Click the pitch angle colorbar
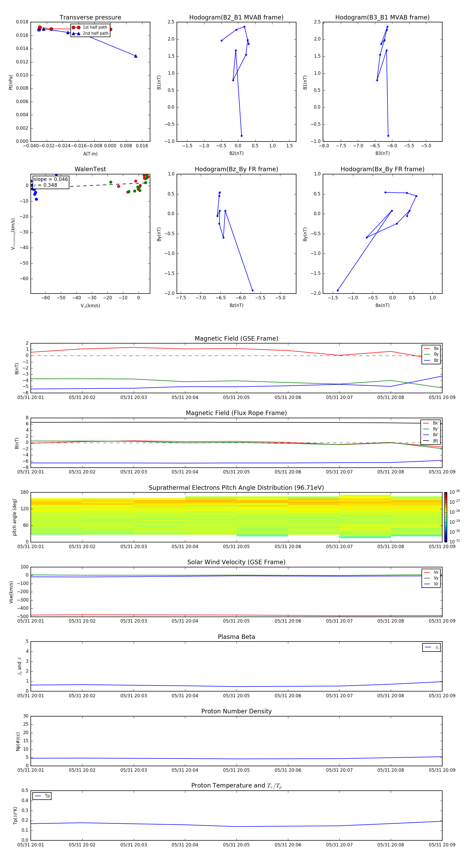Screen dimensions: 473x868 coord(446,517)
